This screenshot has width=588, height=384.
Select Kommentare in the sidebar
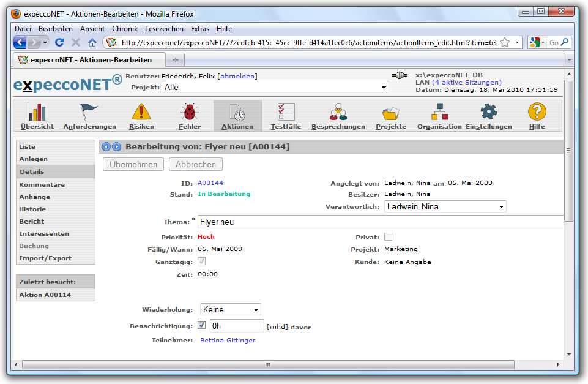[42, 184]
